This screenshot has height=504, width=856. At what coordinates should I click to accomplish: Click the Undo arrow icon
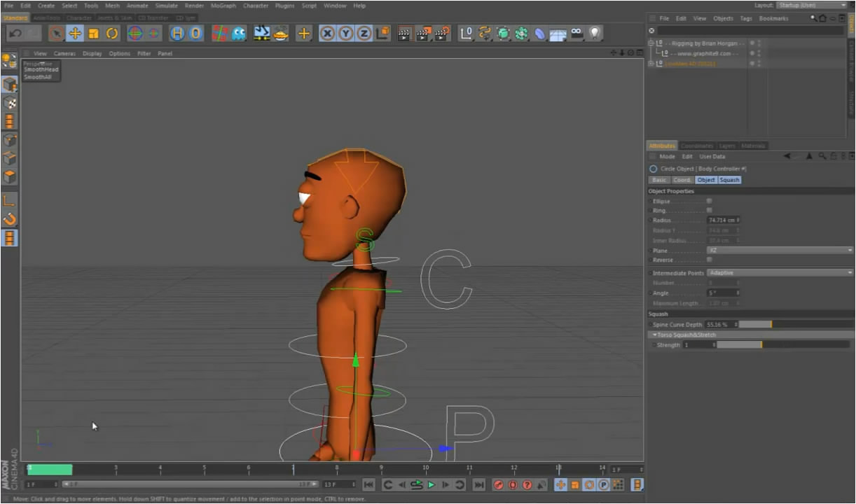[15, 33]
